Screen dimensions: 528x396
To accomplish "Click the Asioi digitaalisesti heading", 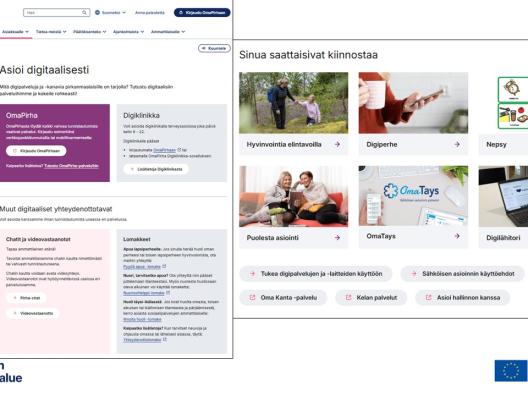I will (x=44, y=70).
